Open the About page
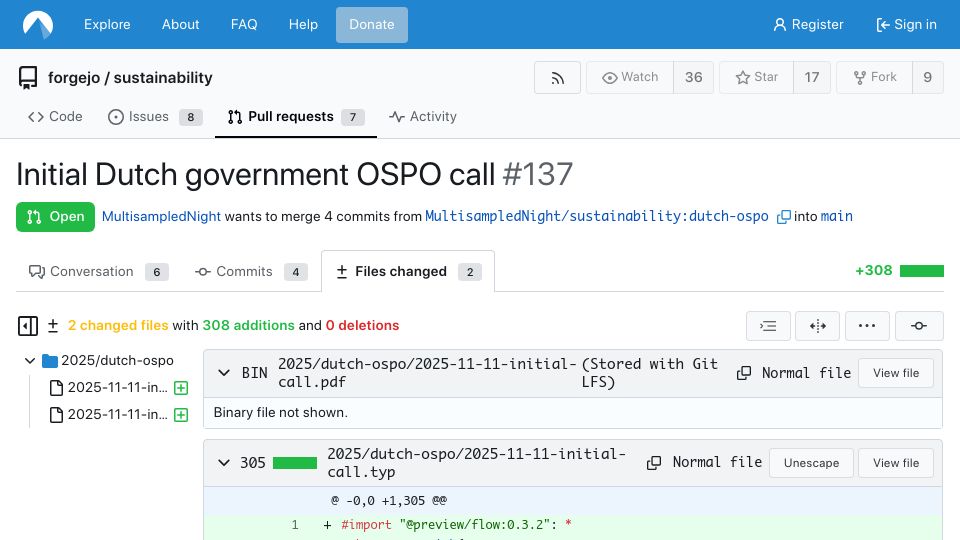The height and width of the screenshot is (540, 960). click(x=181, y=24)
